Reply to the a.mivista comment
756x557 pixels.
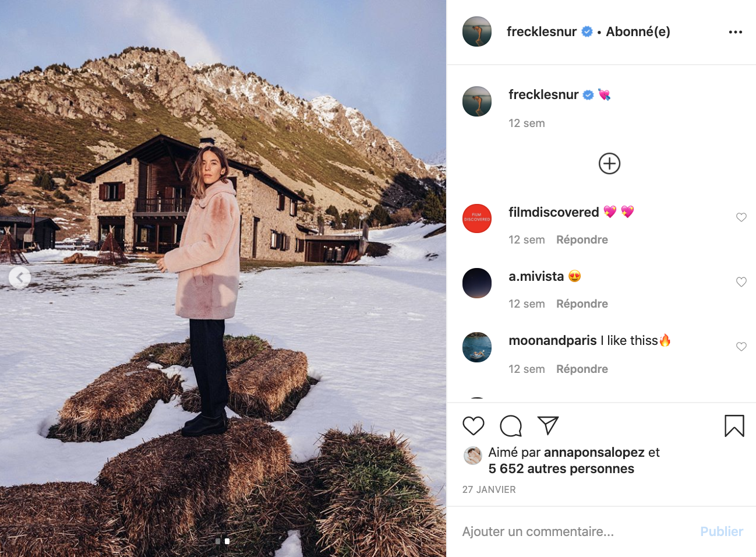582,304
